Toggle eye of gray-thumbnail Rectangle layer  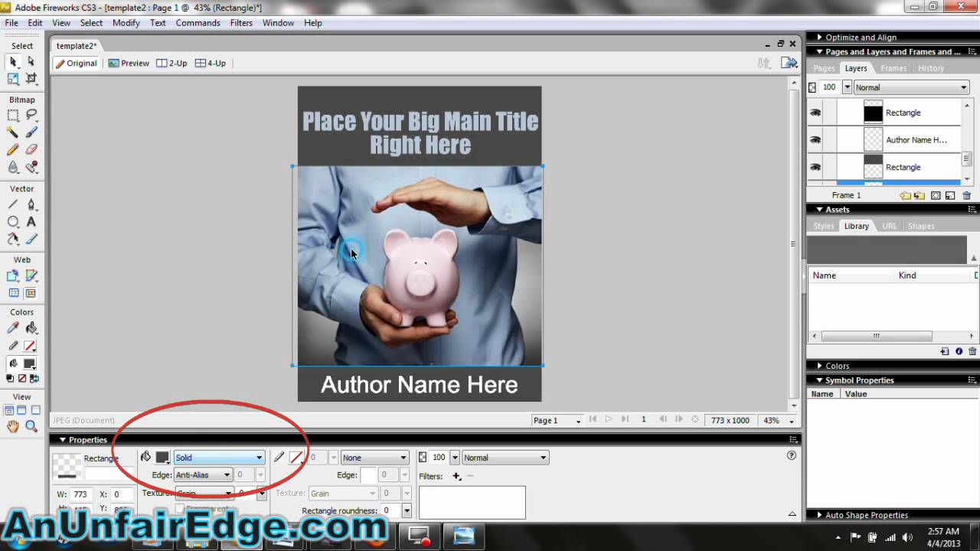(x=815, y=168)
